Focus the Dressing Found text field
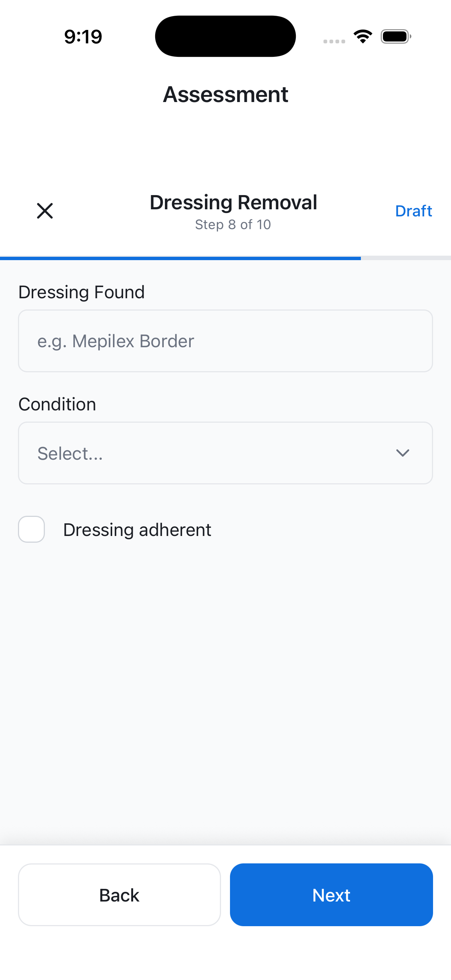Screen dimensions: 451x980 (225, 341)
